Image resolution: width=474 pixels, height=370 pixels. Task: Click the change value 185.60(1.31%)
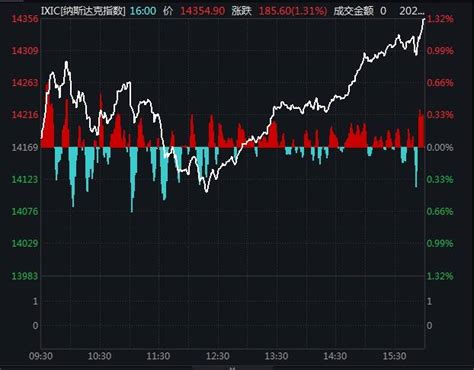point(293,11)
